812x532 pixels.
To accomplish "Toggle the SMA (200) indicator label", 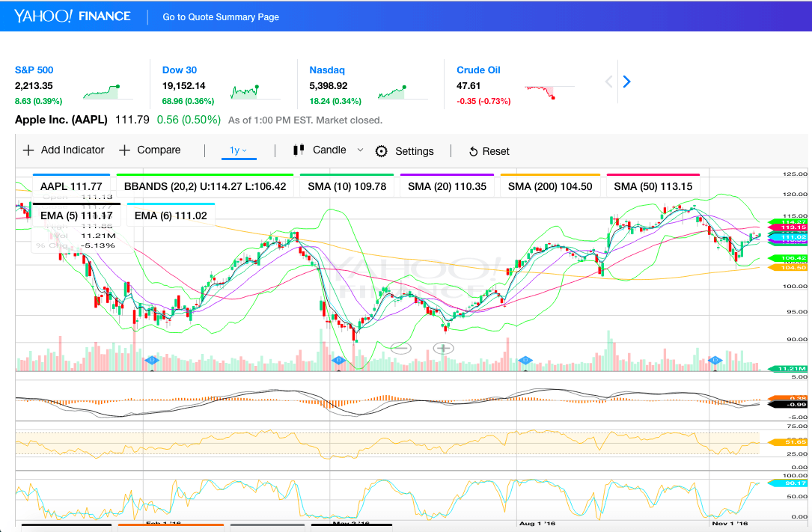I will coord(550,186).
